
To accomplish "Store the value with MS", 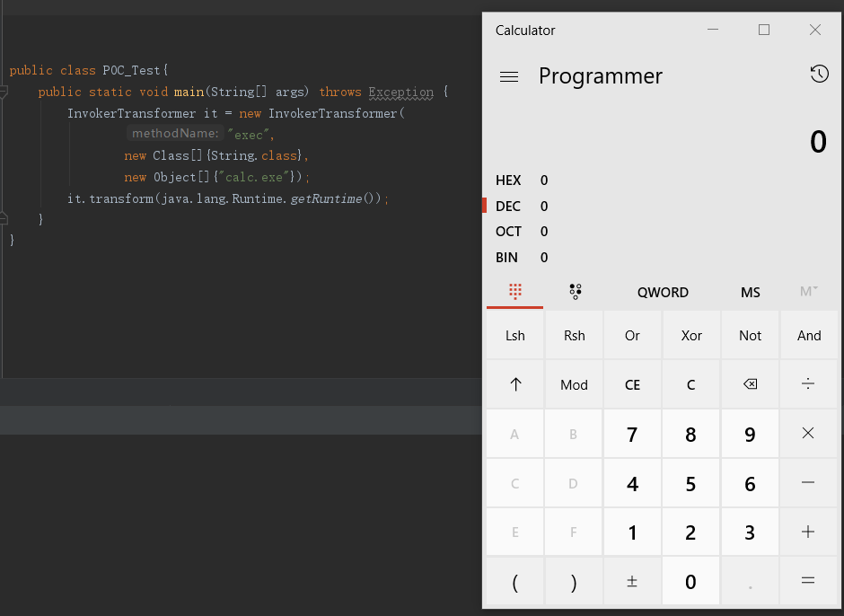I will (750, 293).
